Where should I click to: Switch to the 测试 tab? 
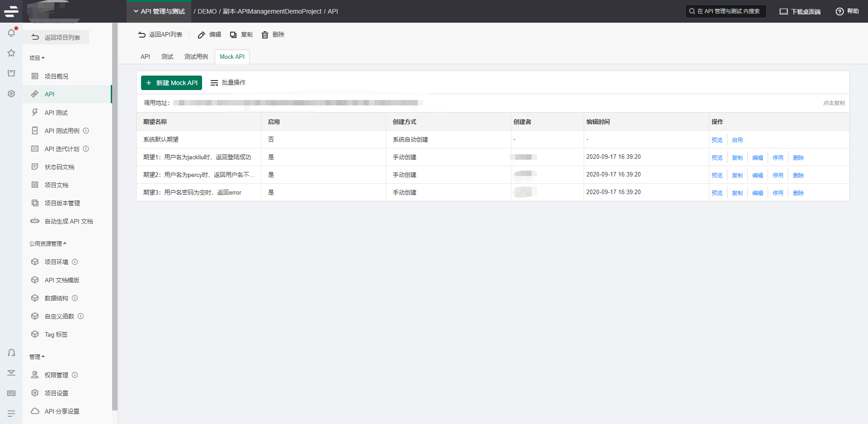pyautogui.click(x=167, y=57)
